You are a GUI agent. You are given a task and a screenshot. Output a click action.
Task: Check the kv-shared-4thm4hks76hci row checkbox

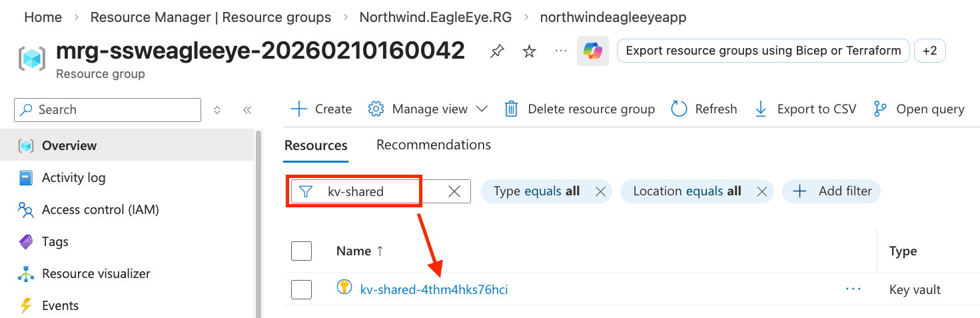(x=302, y=289)
